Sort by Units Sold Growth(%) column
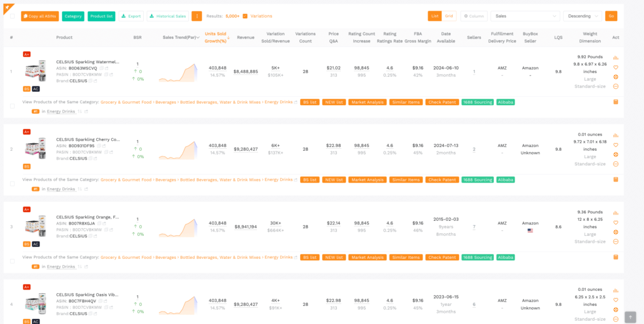 217,38
